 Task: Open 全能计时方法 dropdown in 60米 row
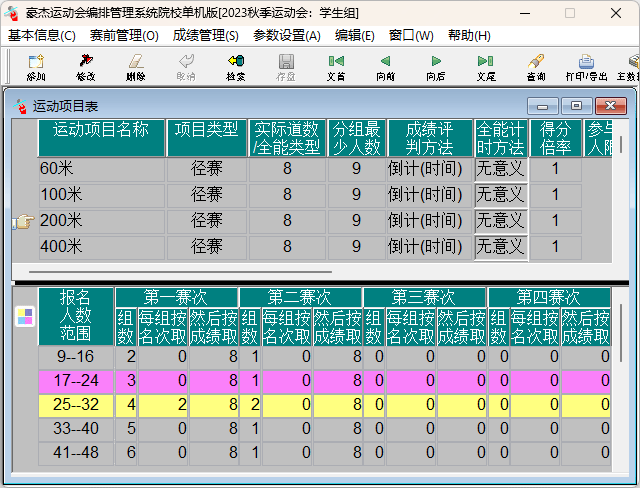click(501, 169)
